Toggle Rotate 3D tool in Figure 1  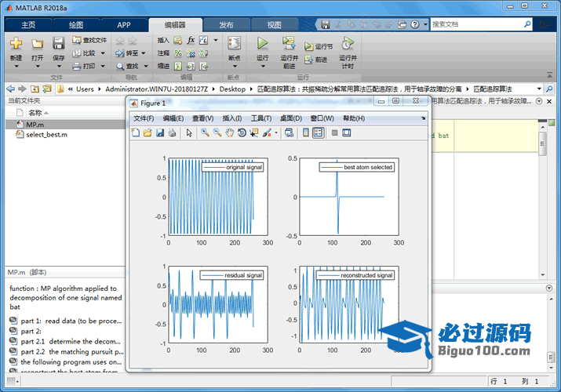242,133
